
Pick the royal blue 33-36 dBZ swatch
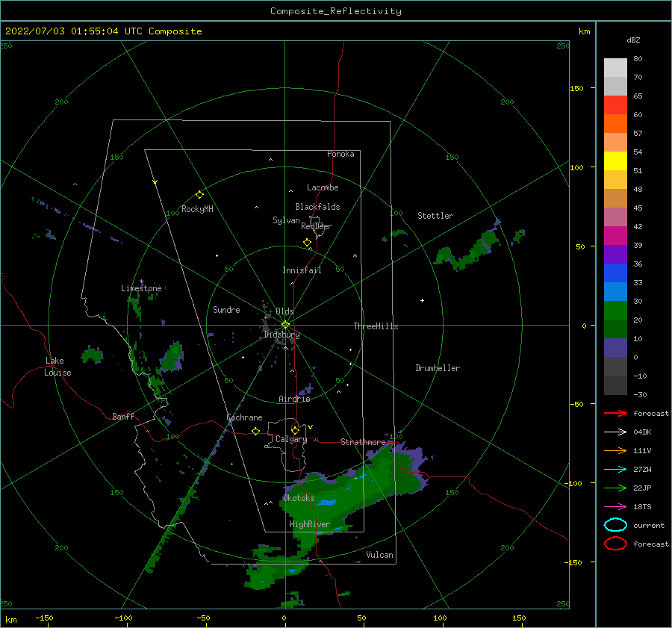pyautogui.click(x=615, y=273)
